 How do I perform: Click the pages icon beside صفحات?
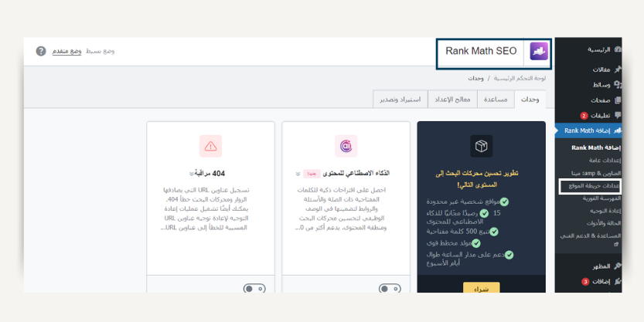pos(617,100)
